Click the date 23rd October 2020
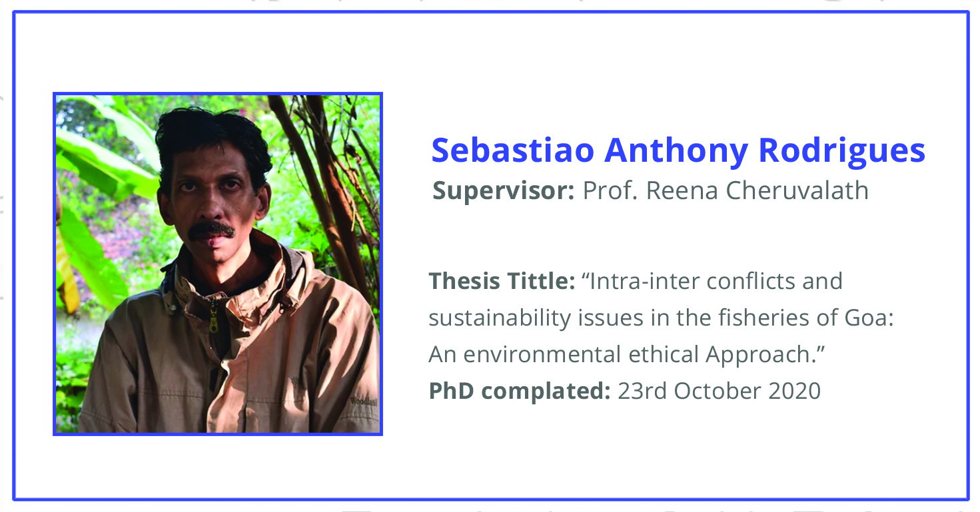 point(720,391)
